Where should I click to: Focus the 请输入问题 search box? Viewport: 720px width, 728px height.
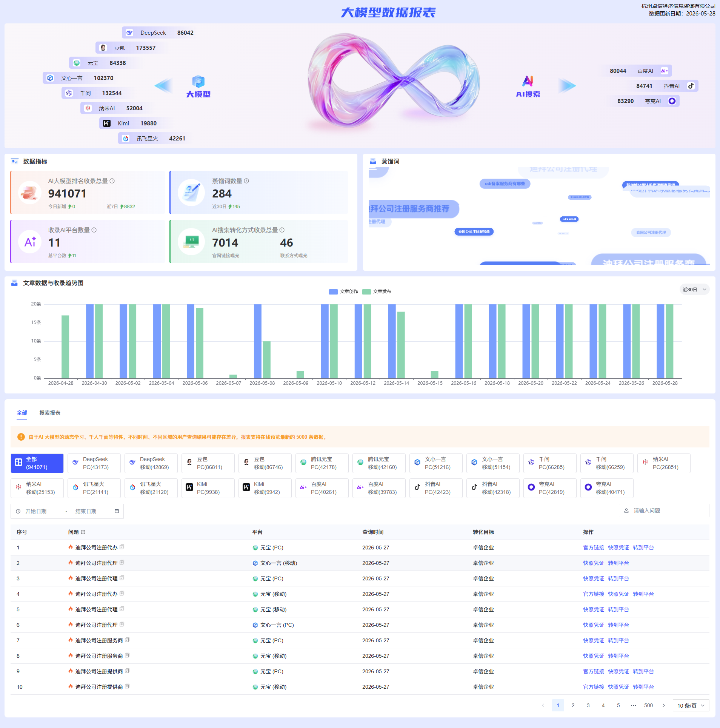click(x=664, y=511)
